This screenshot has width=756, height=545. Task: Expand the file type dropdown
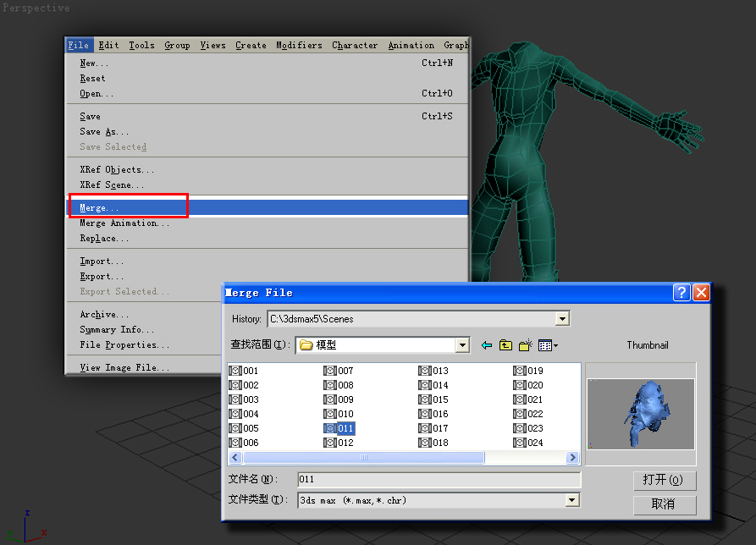pyautogui.click(x=572, y=500)
